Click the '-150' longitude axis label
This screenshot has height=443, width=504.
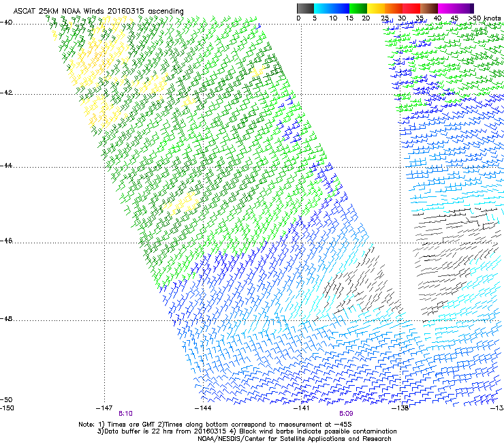pos(7,408)
